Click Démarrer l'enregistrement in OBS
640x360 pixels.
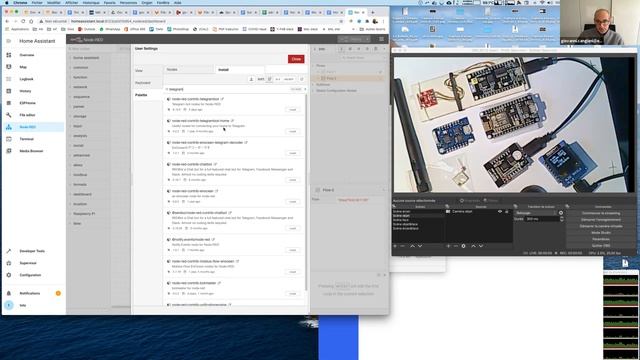pyautogui.click(x=601, y=220)
